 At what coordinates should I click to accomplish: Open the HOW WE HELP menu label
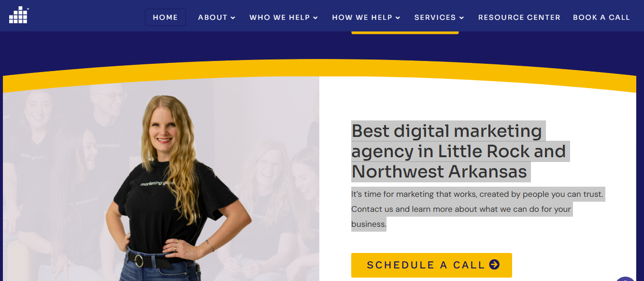pos(362,17)
